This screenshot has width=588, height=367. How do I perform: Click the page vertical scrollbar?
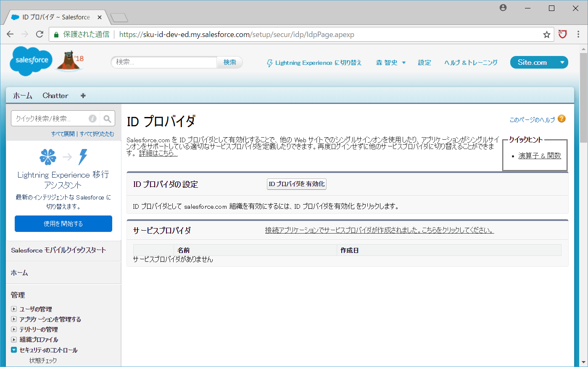584,98
